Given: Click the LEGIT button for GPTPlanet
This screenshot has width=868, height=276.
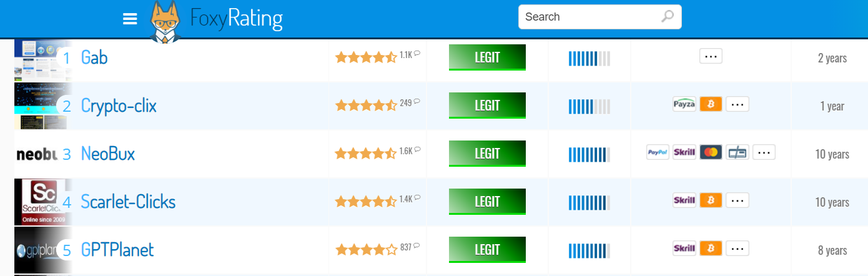Looking at the screenshot, I should [487, 250].
